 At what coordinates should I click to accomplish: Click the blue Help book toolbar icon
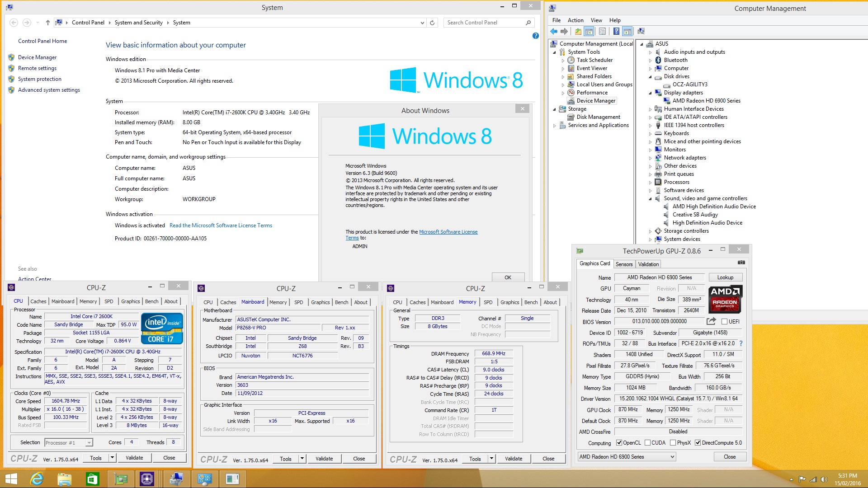(616, 31)
